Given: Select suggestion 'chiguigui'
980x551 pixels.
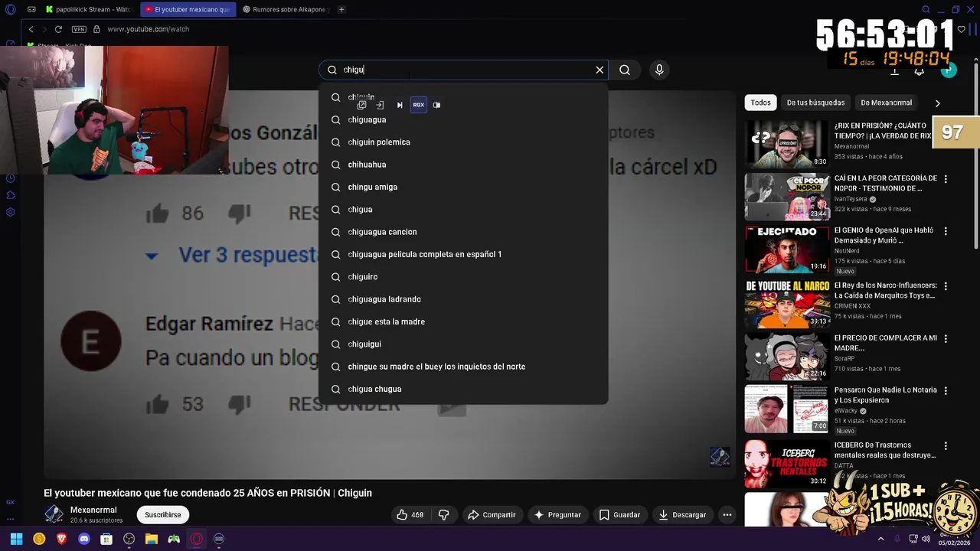Looking at the screenshot, I should (463, 344).
